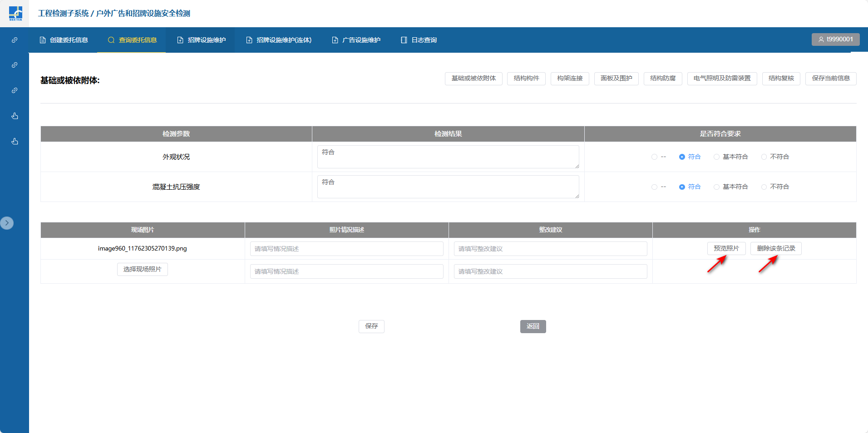Click the bottom hand pointer icon in the sidebar
The image size is (868, 433).
pos(15,141)
